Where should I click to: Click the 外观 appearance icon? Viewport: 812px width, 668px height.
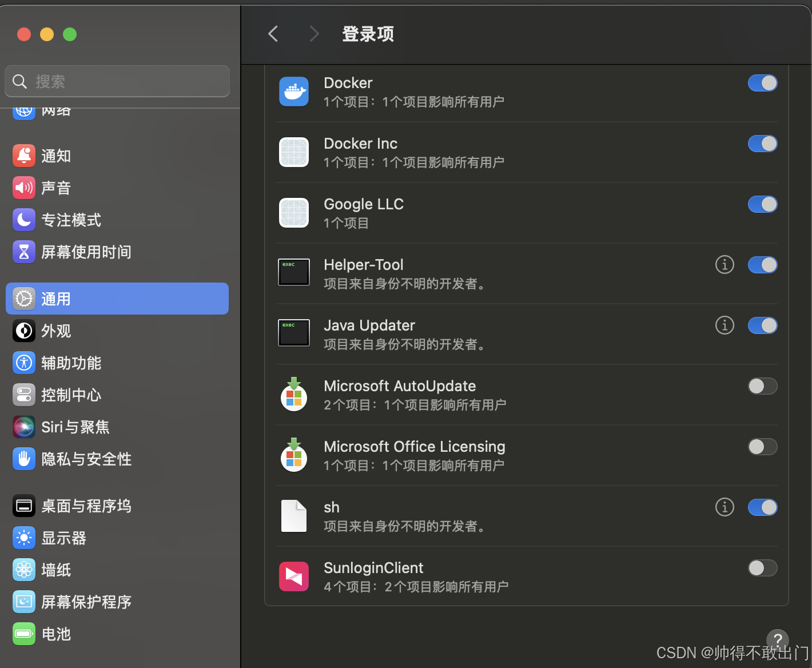(24, 331)
